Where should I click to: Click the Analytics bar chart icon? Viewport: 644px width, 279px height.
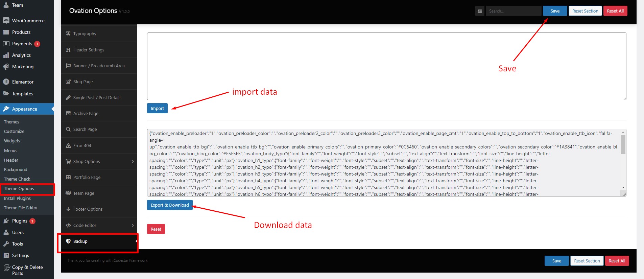tap(6, 55)
